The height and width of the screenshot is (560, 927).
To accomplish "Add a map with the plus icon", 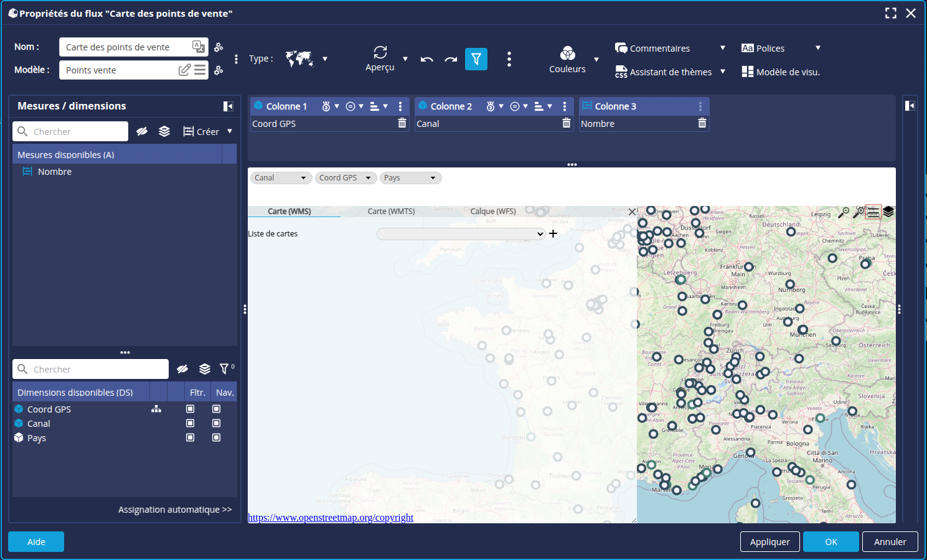I will tap(553, 233).
